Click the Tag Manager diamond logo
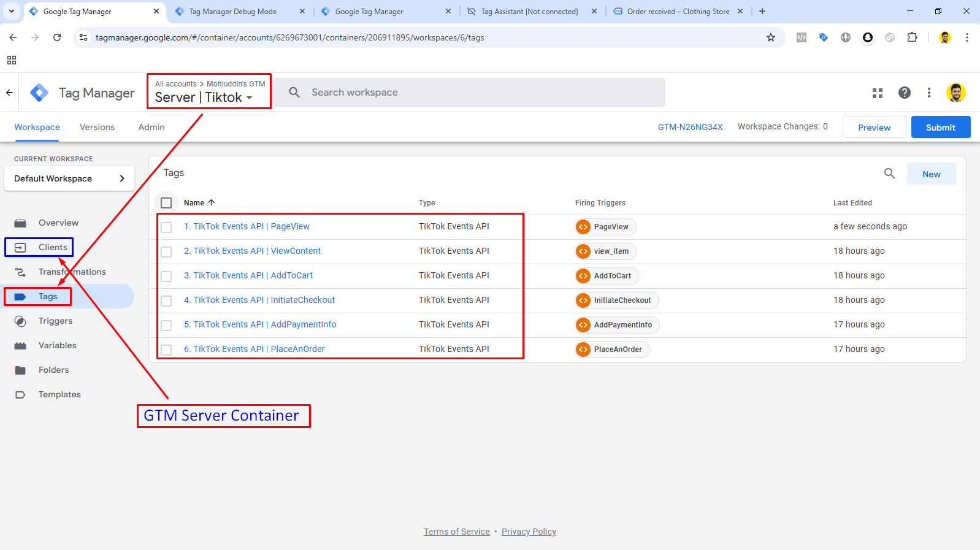Viewport: 980px width, 550px height. [39, 93]
